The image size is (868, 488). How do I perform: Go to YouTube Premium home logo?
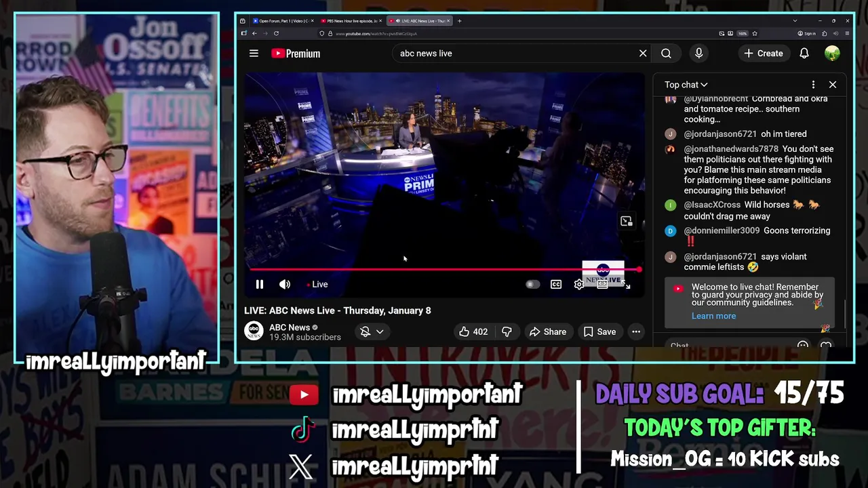click(296, 54)
